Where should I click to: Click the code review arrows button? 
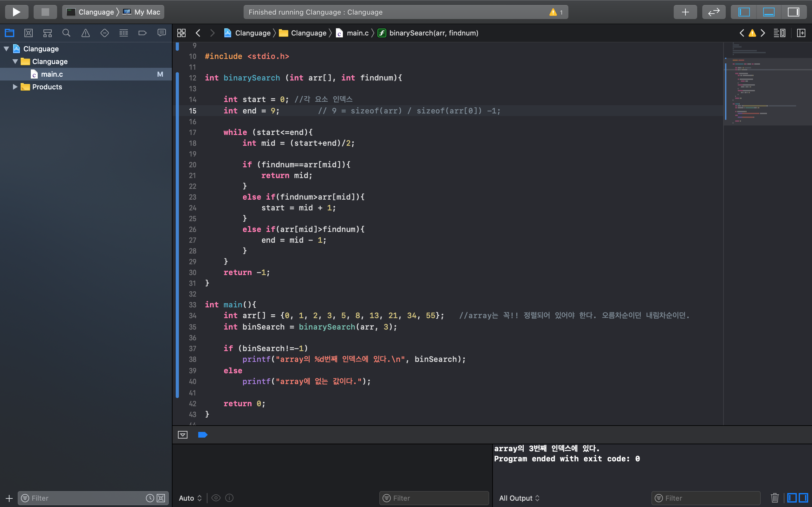714,12
